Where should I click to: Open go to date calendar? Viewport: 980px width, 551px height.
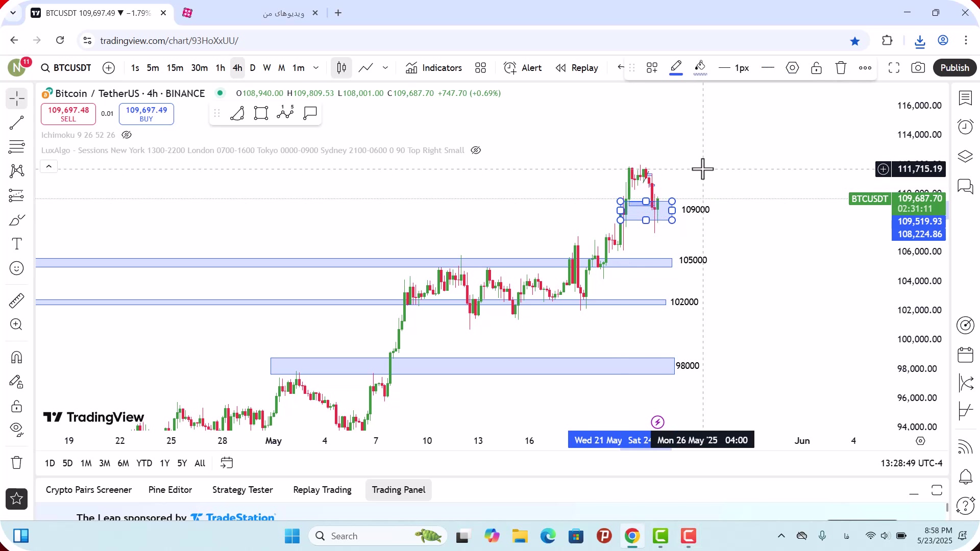coord(226,463)
